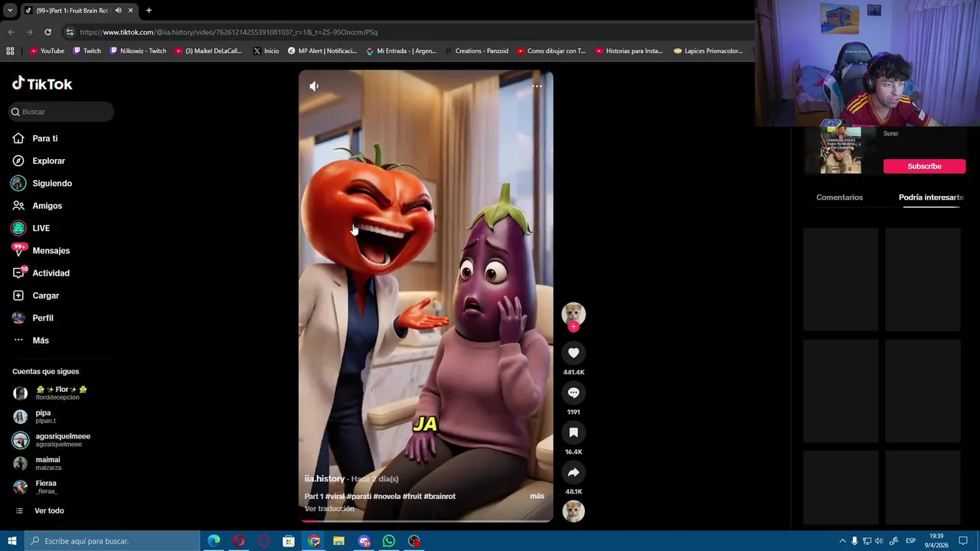
Task: Switch to the Comentarios tab
Action: pyautogui.click(x=839, y=197)
